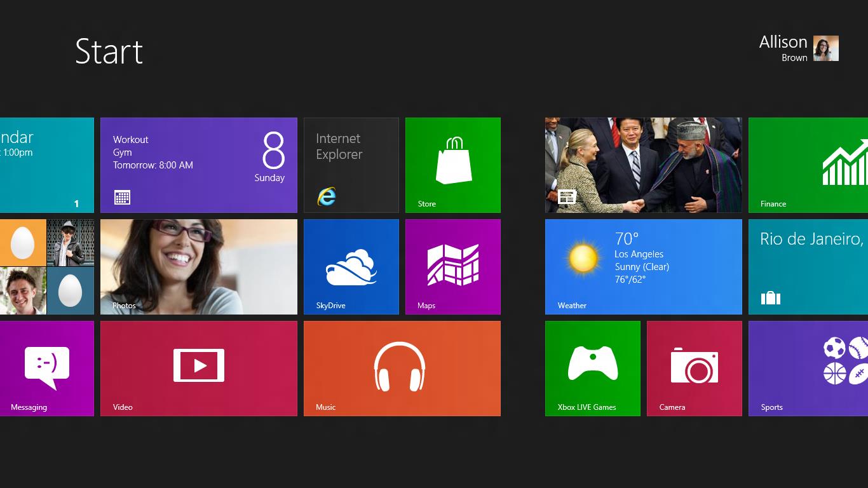
Task: Click the 'Rio de Janeiro' destination text
Action: 812,240
